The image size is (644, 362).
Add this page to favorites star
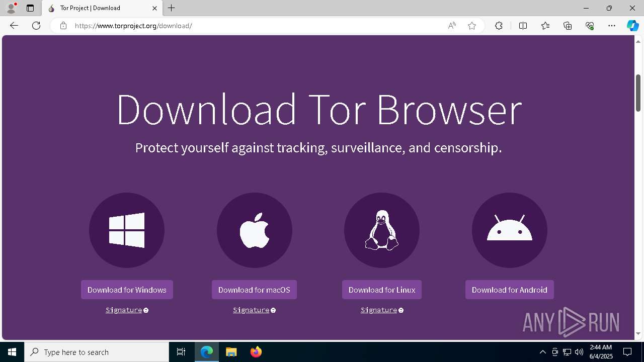pyautogui.click(x=472, y=26)
